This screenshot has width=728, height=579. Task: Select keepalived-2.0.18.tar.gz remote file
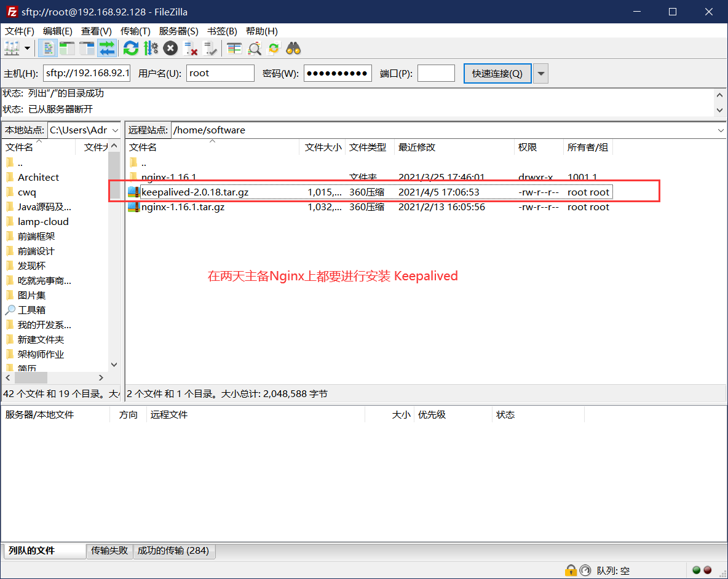[x=370, y=192]
